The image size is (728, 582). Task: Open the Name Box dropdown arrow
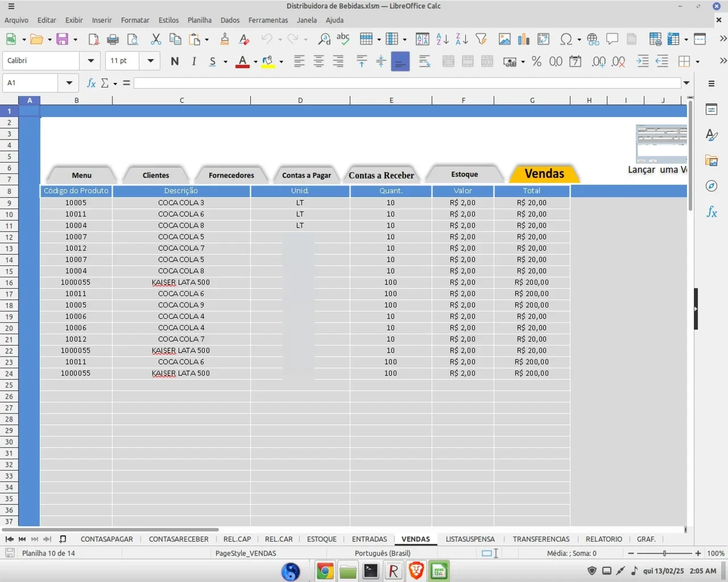click(69, 83)
